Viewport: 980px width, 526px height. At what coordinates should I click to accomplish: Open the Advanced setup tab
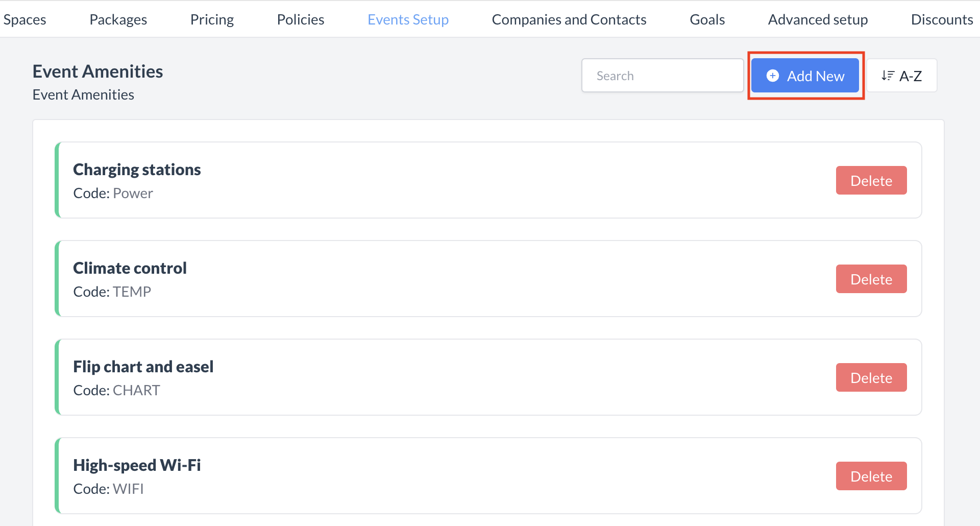[x=818, y=19]
